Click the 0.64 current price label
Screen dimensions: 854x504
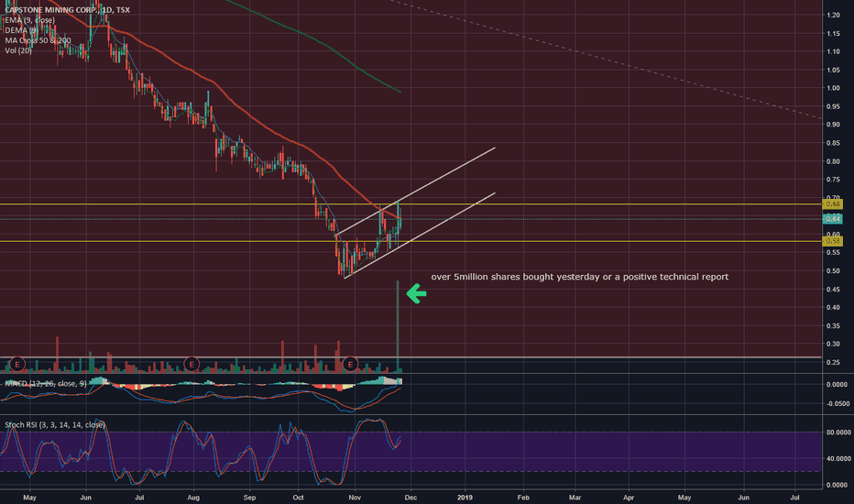pos(833,218)
